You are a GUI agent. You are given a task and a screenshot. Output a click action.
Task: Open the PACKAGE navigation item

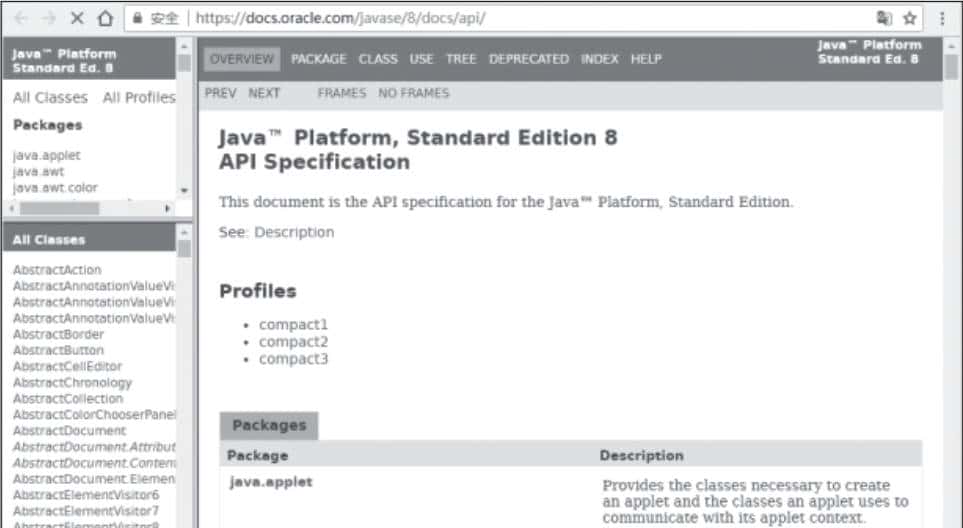[319, 59]
